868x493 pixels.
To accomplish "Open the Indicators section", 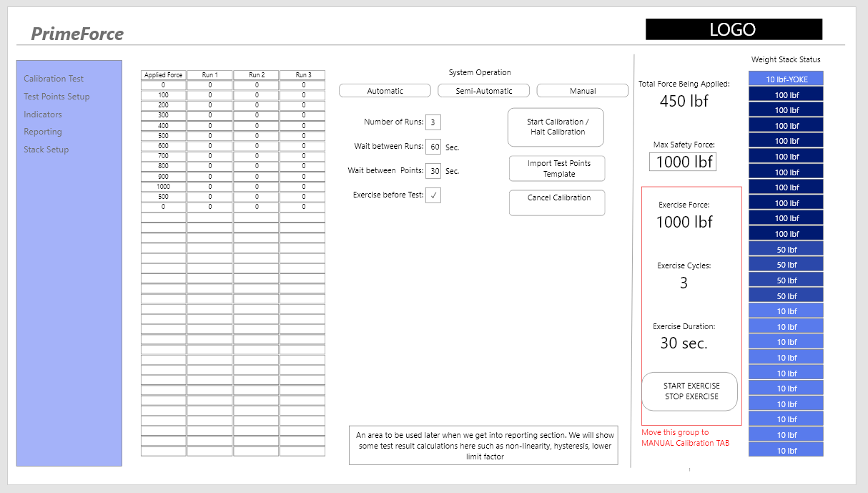I will (x=43, y=114).
